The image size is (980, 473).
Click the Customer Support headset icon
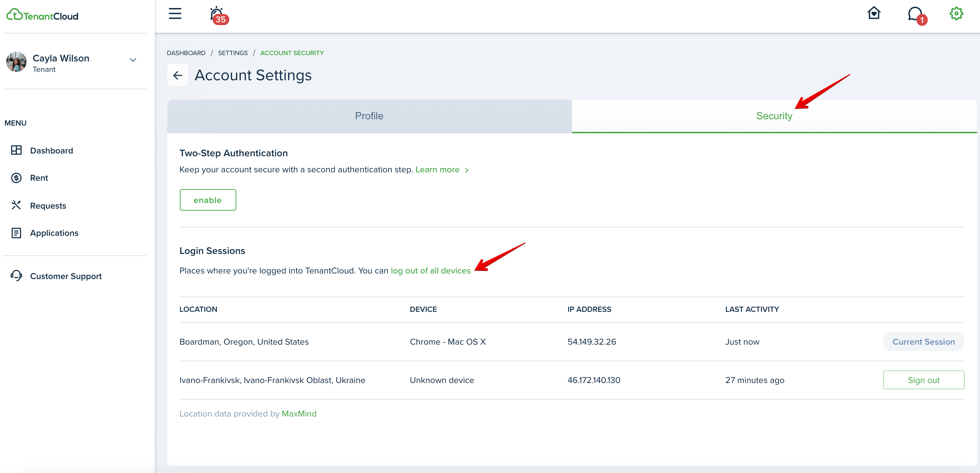pos(16,275)
